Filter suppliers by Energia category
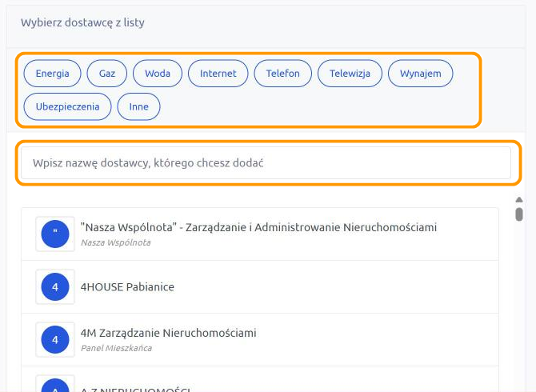This screenshot has height=392, width=536. coord(52,74)
